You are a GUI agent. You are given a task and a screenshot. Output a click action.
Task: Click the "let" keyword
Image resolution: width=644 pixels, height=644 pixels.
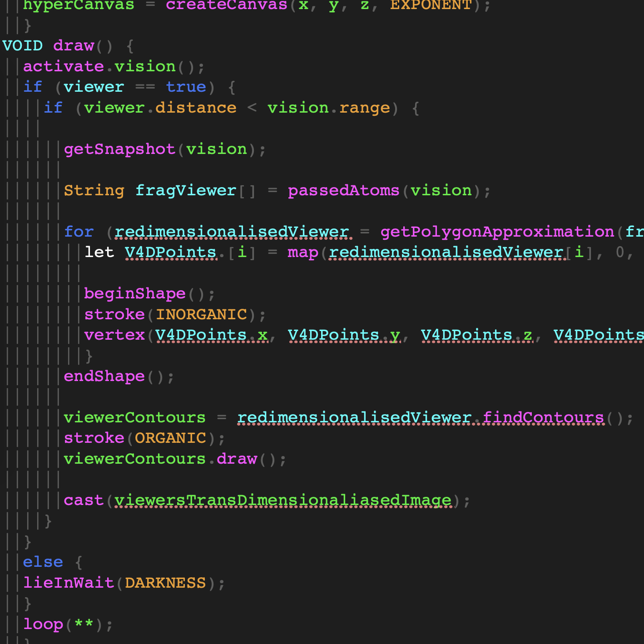click(x=99, y=252)
